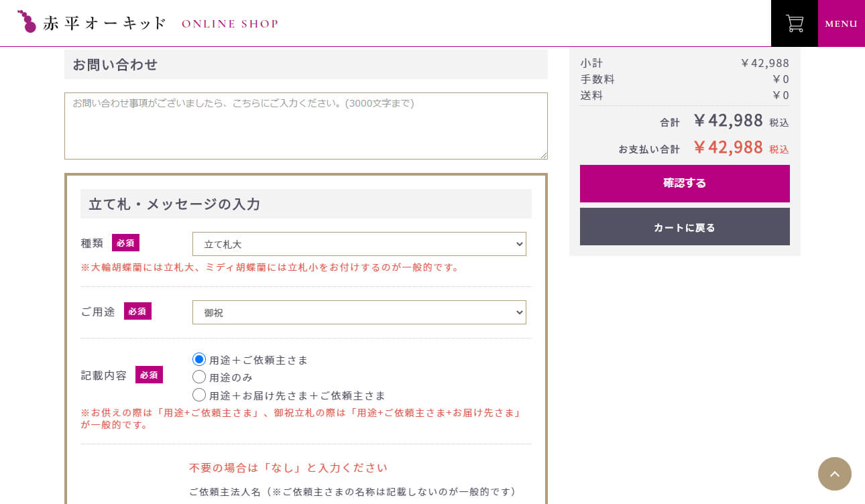The width and height of the screenshot is (865, 504).
Task: Click the ONLINE SHOP header text
Action: (230, 24)
